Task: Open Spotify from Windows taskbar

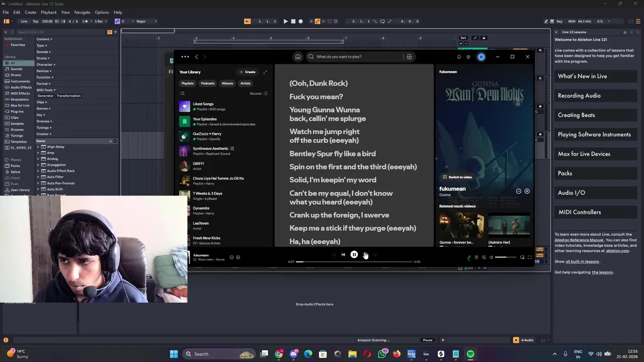Action: [470, 354]
